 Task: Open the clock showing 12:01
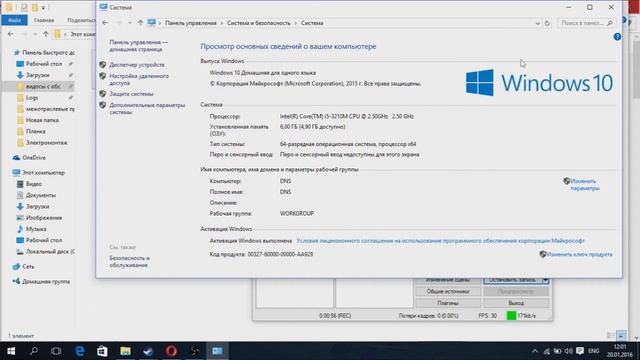[x=620, y=351]
